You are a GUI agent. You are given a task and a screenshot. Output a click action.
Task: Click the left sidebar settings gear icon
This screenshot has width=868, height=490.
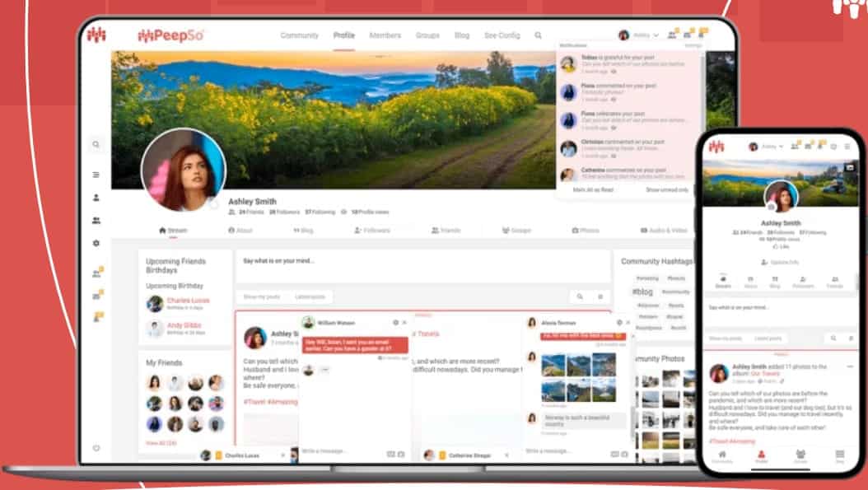[96, 244]
